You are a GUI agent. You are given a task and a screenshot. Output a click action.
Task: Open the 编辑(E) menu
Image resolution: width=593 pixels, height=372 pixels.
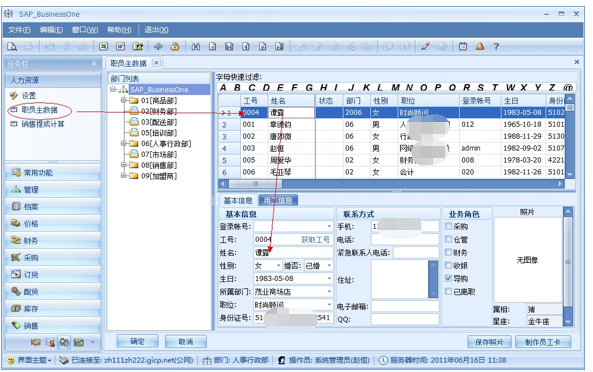52,29
